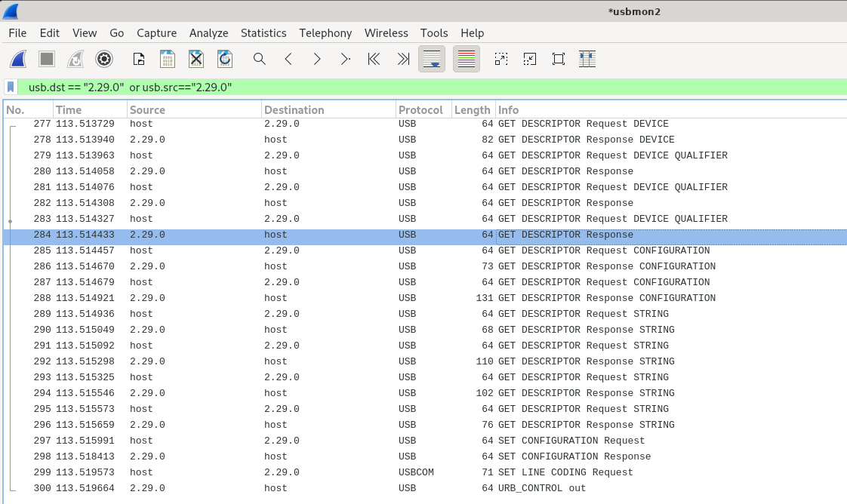Open the Statistics menu

coord(263,33)
